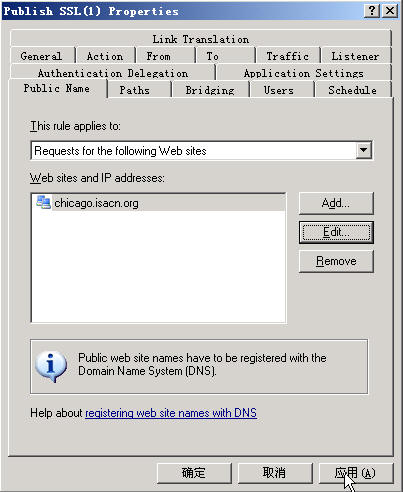Click the Add... button
This screenshot has width=403, height=492.
[x=336, y=203]
